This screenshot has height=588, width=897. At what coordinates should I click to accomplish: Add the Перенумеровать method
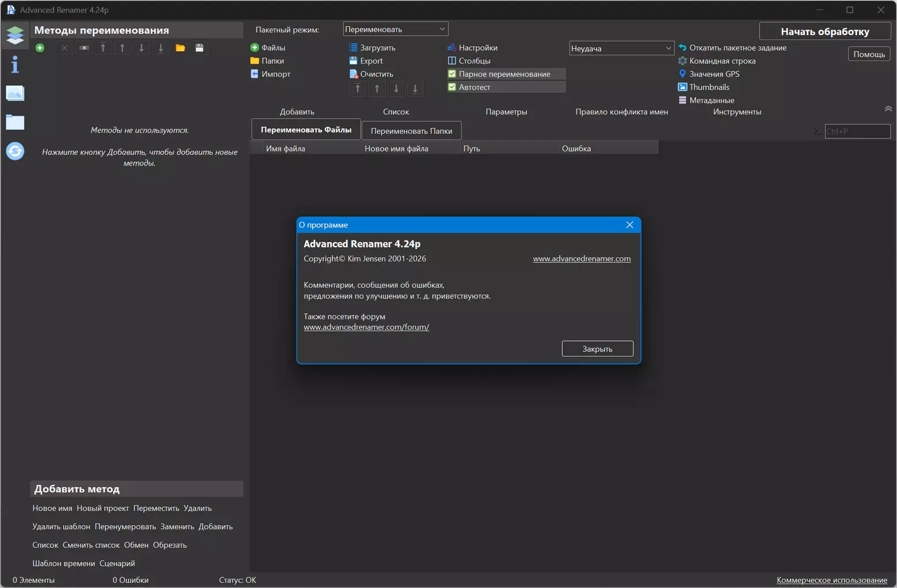(125, 527)
